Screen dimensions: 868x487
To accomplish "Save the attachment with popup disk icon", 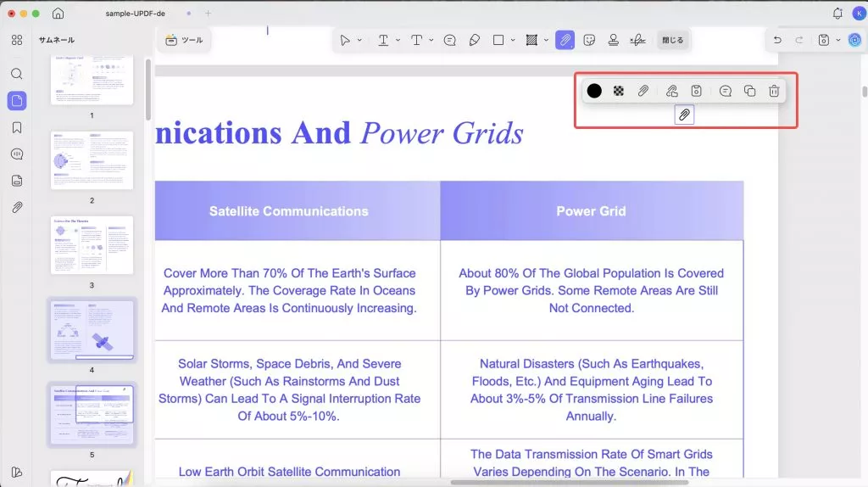I will point(697,91).
